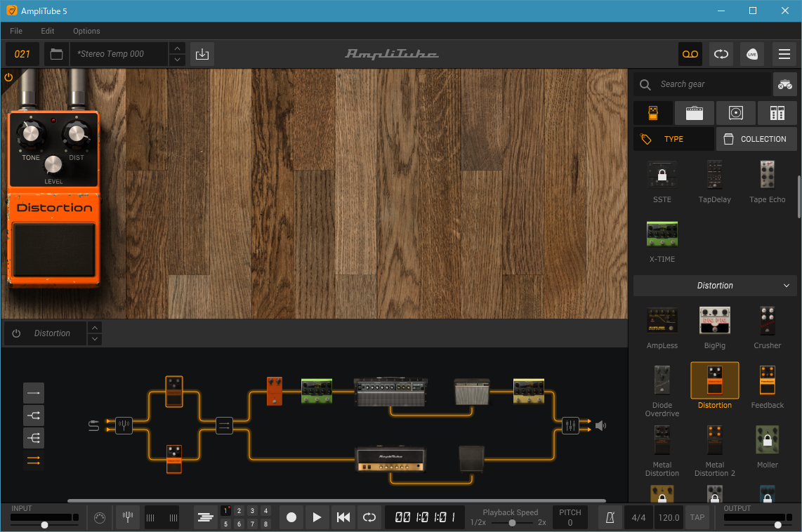Save the preset with the download icon
The width and height of the screenshot is (802, 532).
coord(202,54)
